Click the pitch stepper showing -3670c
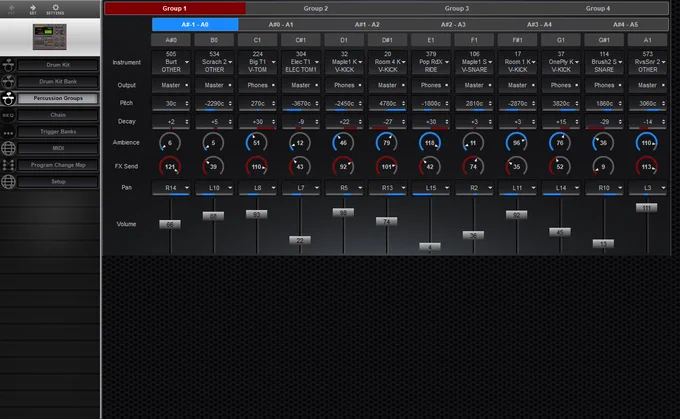Image resolution: width=680 pixels, height=419 pixels. [301, 104]
